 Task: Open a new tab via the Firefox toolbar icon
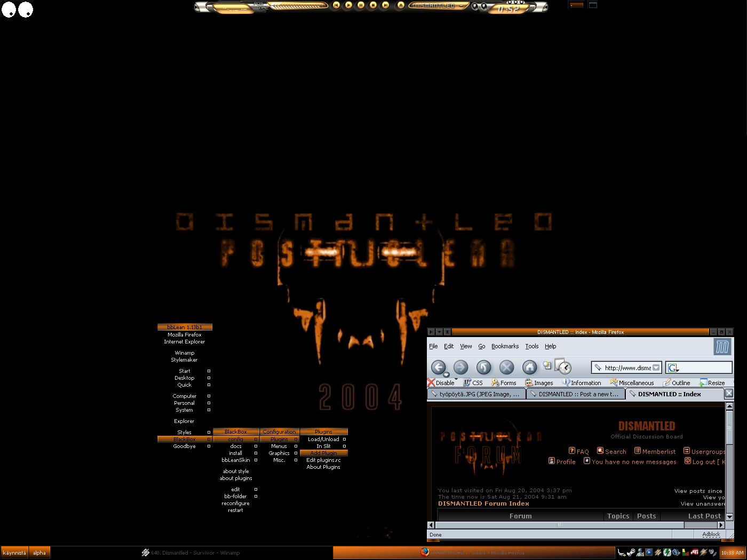point(547,365)
